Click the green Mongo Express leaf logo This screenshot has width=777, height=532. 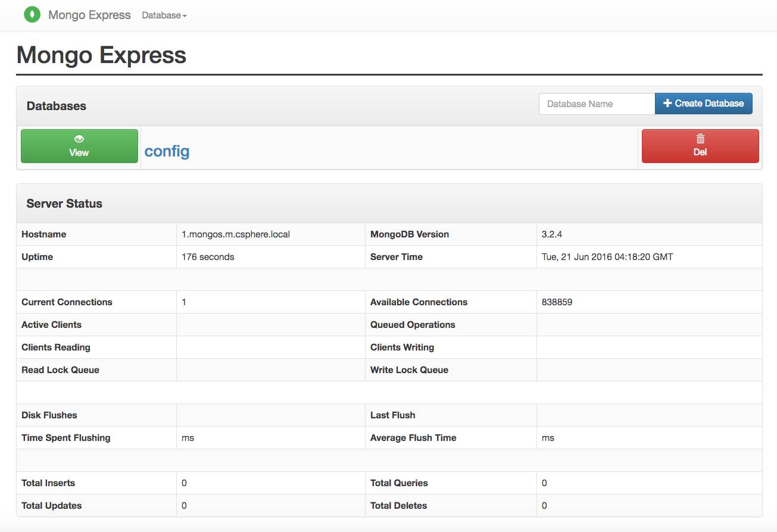[32, 15]
